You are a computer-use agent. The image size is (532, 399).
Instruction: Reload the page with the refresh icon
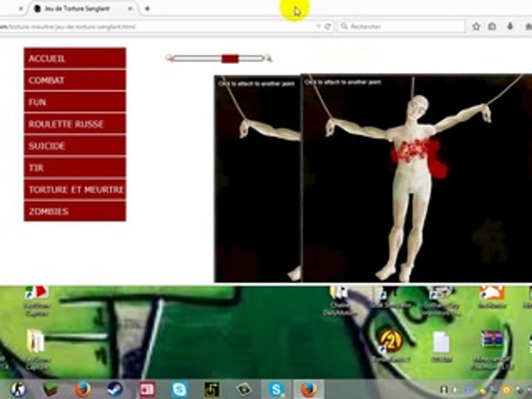[x=328, y=27]
